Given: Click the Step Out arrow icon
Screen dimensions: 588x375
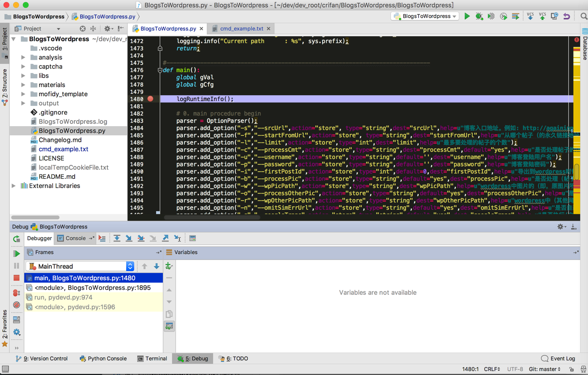Looking at the screenshot, I should pyautogui.click(x=165, y=238).
